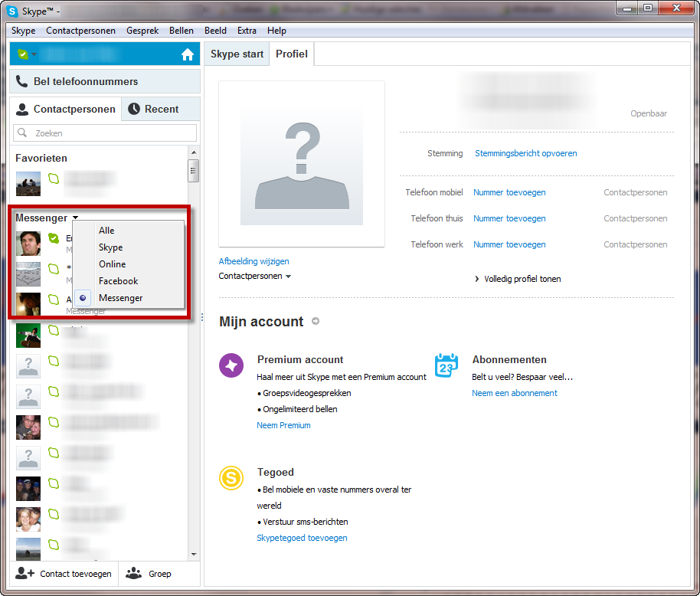Click the Mijn account heading
This screenshot has height=596, width=700.
coord(261,322)
